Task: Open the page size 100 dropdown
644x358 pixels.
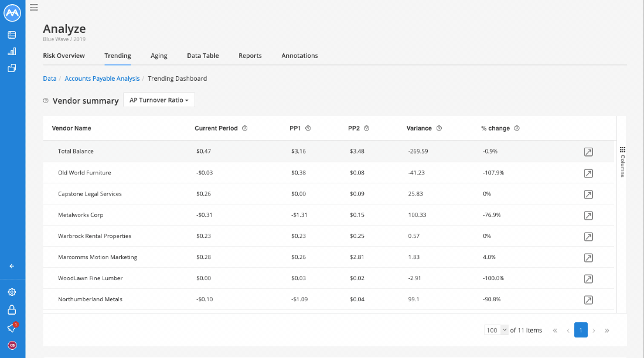Action: pos(496,330)
